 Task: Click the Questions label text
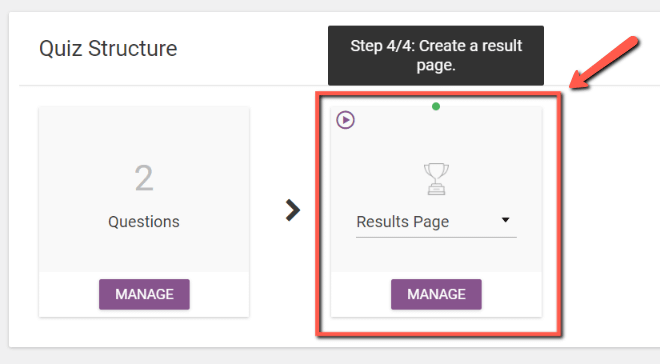tap(144, 222)
